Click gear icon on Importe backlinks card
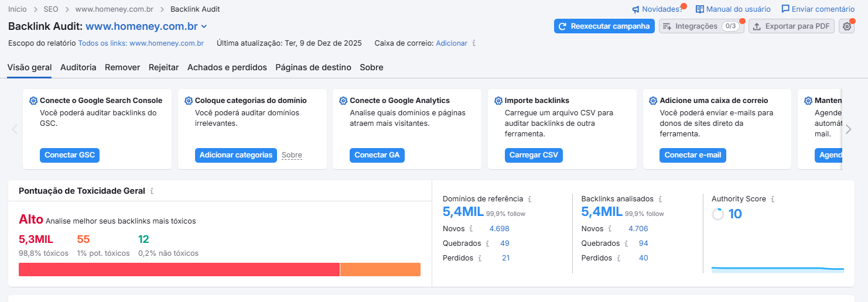 [x=498, y=101]
